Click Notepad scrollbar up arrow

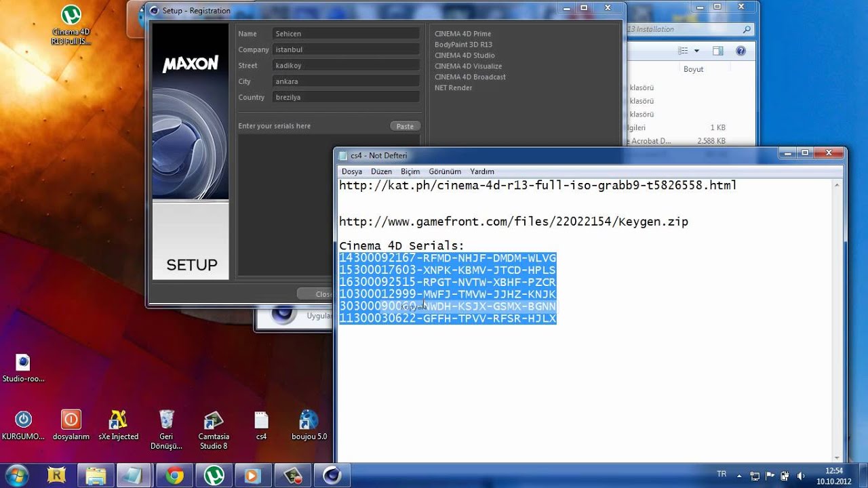pyautogui.click(x=837, y=185)
